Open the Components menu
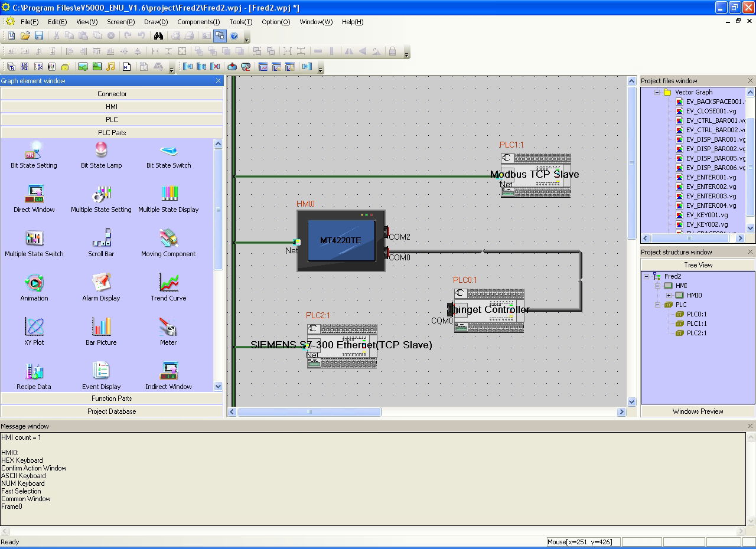Viewport: 756px width, 549px height. 198,22
